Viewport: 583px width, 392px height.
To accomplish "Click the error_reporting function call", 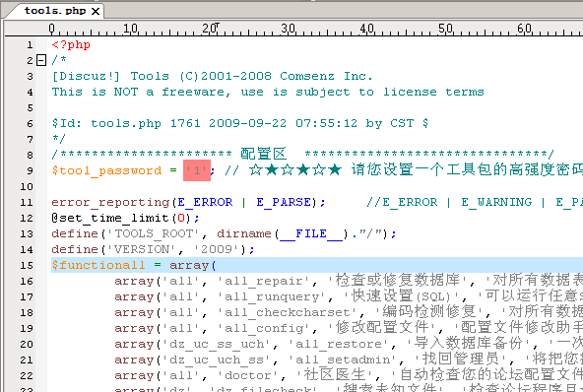I will pyautogui.click(x=110, y=202).
